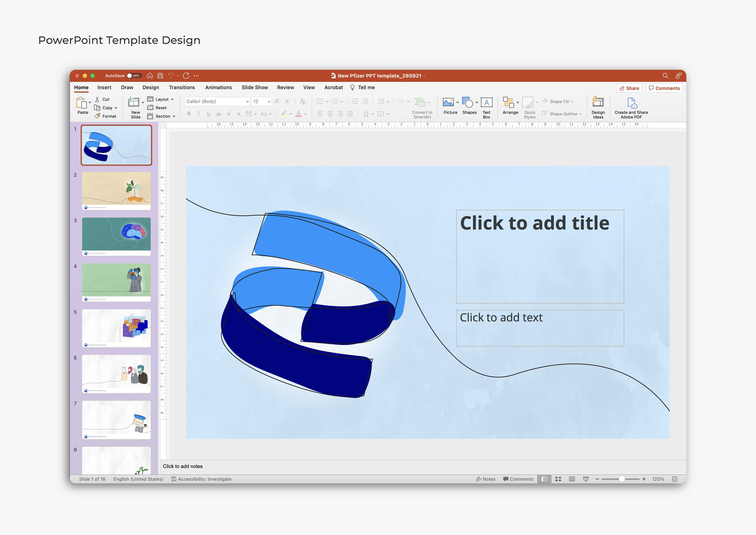Toggle Italic formatting
Image resolution: width=756 pixels, height=535 pixels.
point(199,114)
